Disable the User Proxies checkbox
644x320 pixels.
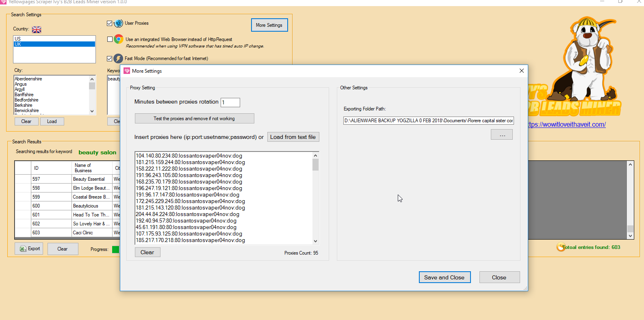(x=109, y=24)
